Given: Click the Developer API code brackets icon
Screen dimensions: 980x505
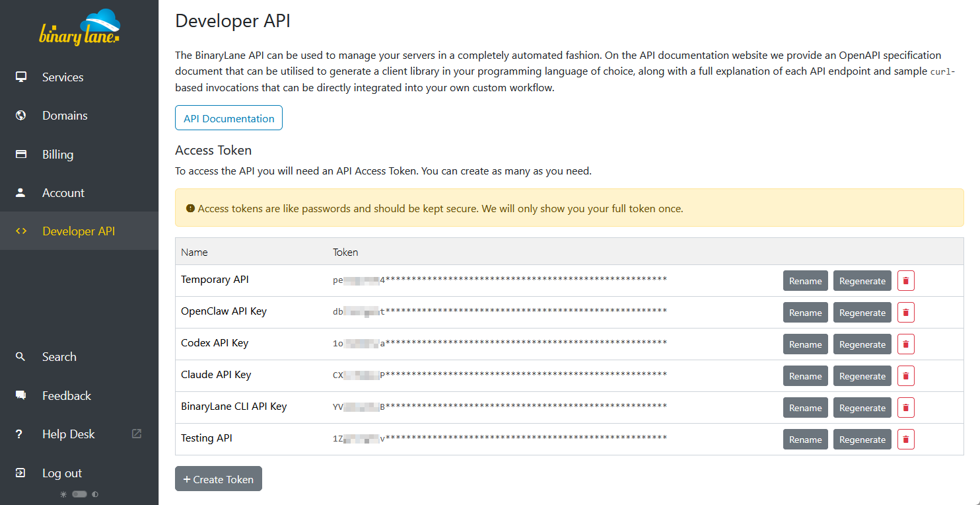Looking at the screenshot, I should click(x=21, y=231).
